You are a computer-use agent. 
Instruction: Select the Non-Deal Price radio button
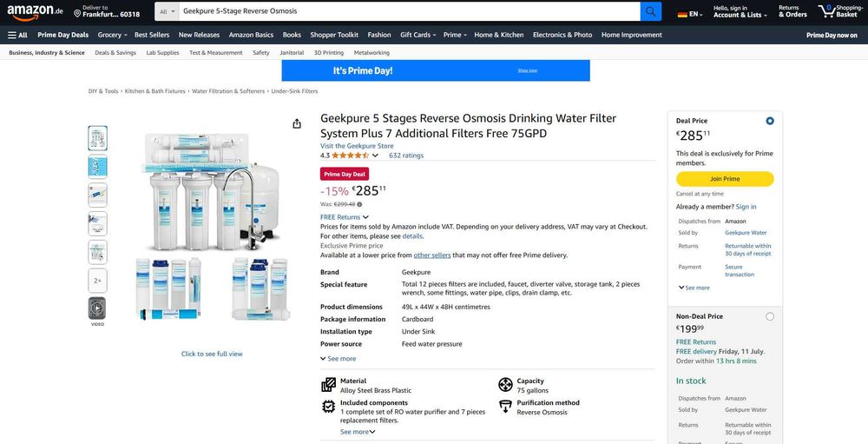[x=770, y=316]
